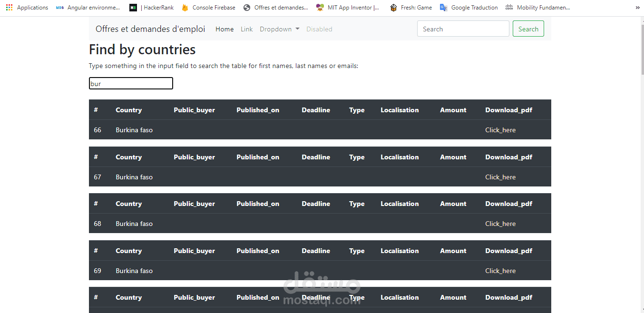Click row number 67 cell
This screenshot has height=313, width=644.
98,177
